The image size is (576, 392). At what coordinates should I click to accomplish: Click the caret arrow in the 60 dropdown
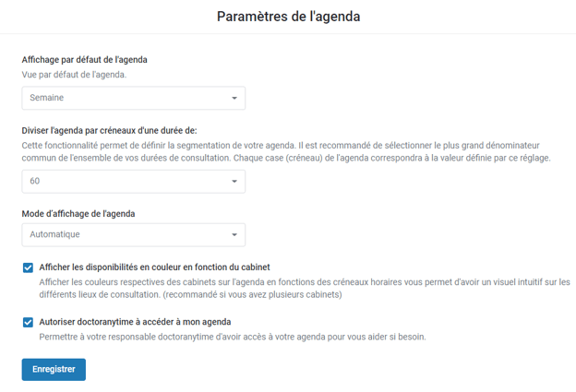click(x=234, y=182)
